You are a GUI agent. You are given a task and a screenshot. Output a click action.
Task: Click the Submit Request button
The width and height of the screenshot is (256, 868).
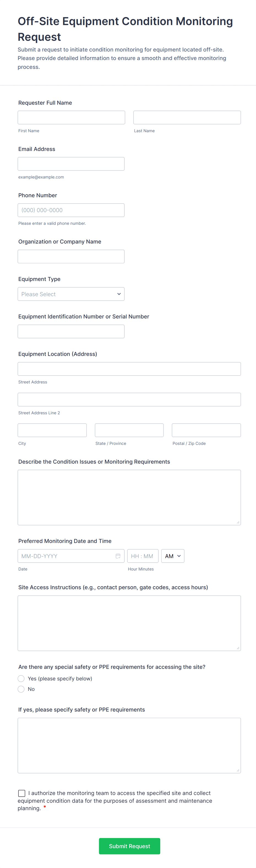[129, 846]
